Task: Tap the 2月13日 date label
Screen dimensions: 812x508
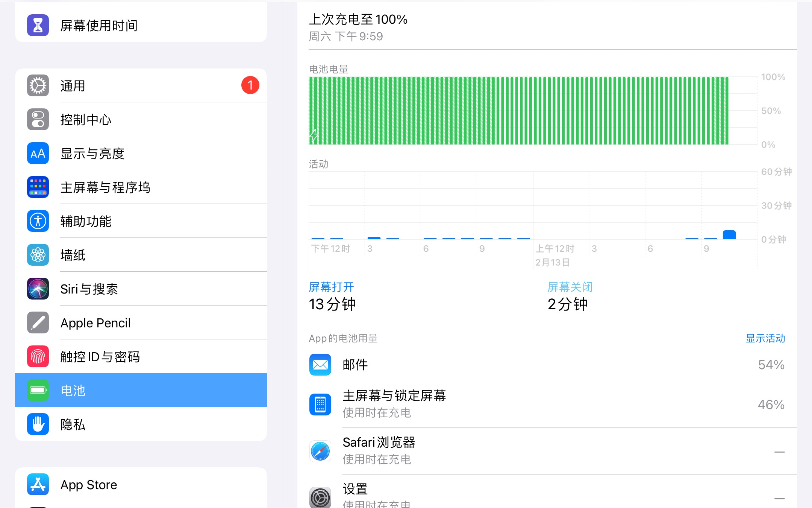Action: [x=552, y=262]
